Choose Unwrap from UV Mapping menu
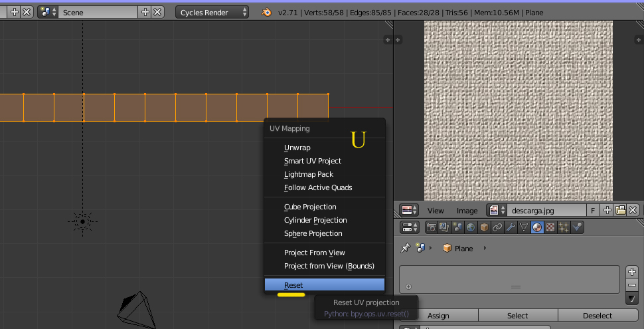Screen dimensions: 644x329 [x=325, y=148]
